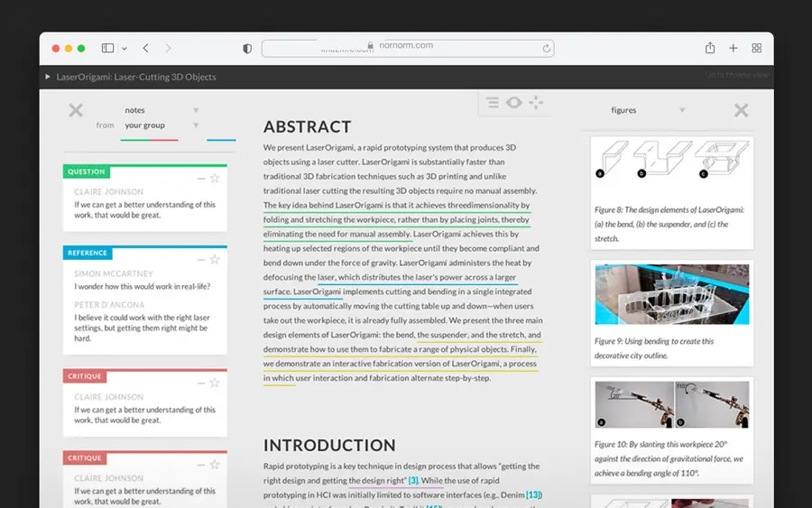Select the red critique filter bar
812x508 pixels.
pyautogui.click(x=163, y=140)
